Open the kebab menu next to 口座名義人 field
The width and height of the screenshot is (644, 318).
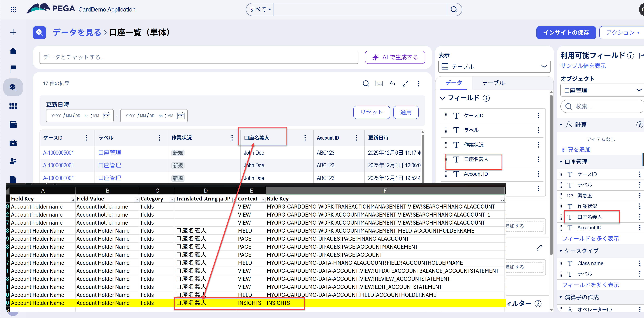click(x=539, y=159)
